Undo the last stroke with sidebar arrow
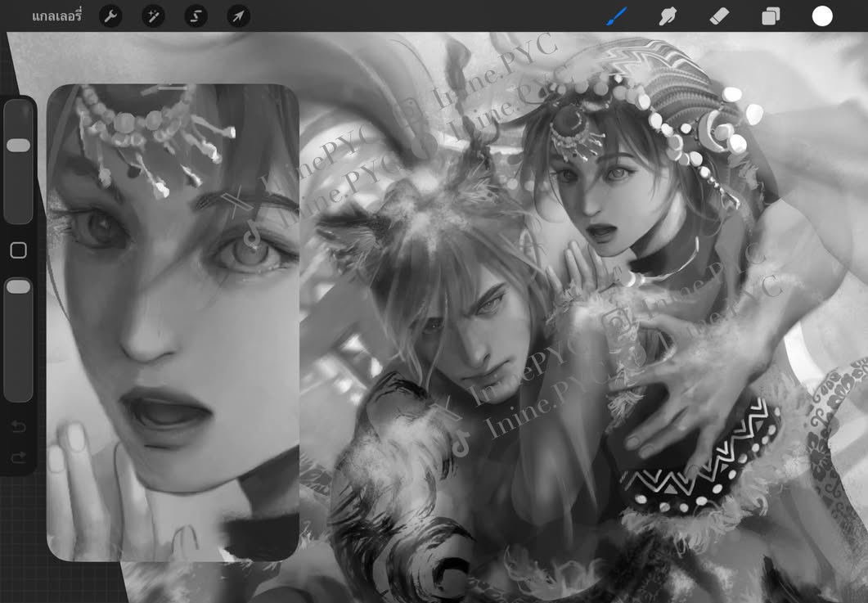 [x=18, y=425]
